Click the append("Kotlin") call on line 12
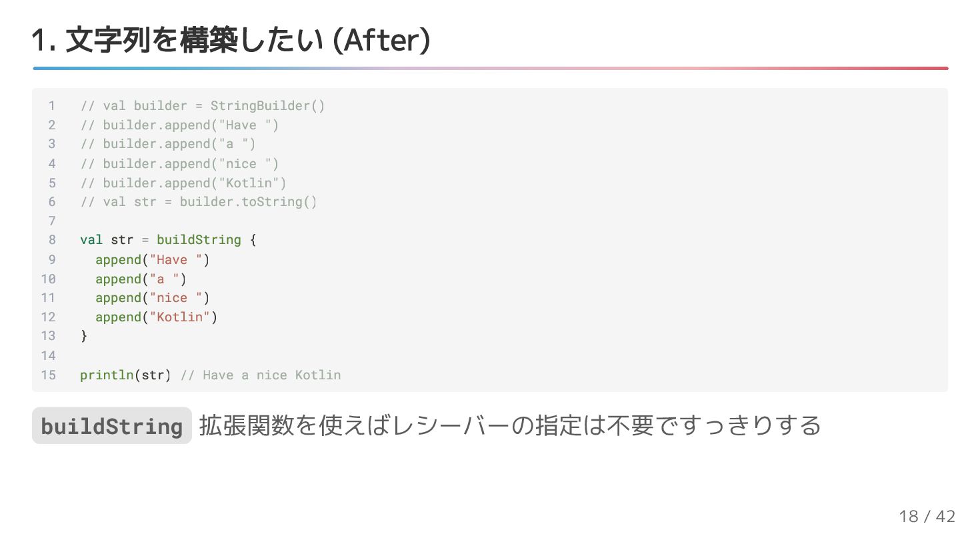Image resolution: width=980 pixels, height=552 pixels. tap(156, 317)
